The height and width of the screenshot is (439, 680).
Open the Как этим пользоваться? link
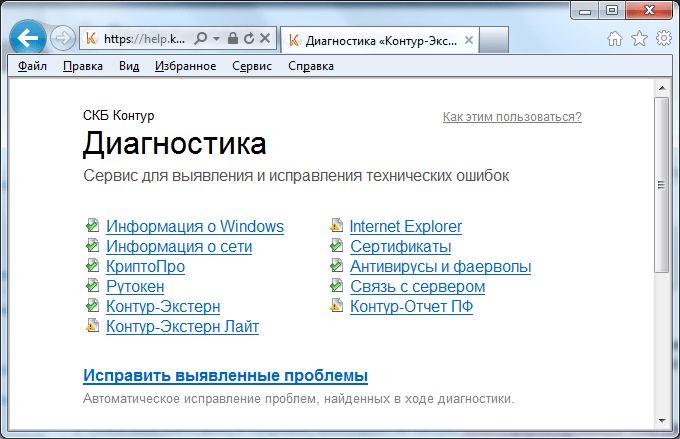pos(512,117)
